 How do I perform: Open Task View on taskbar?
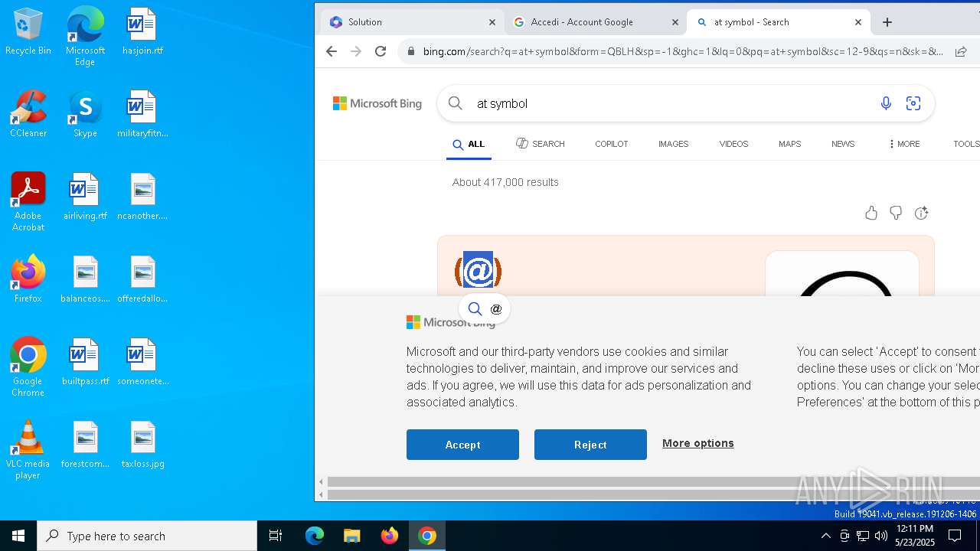(x=276, y=536)
